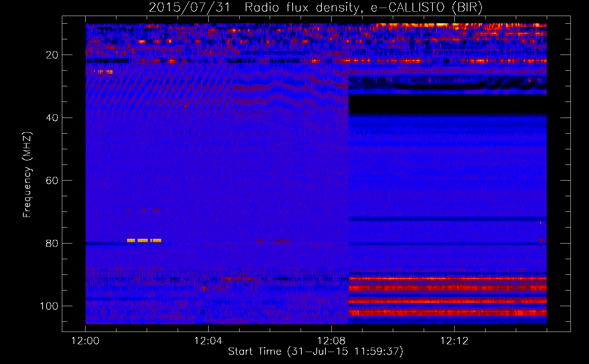Screen dimensions: 589x364
Task: Click the yellow burst segments near 80 MHz
Action: pos(144,241)
